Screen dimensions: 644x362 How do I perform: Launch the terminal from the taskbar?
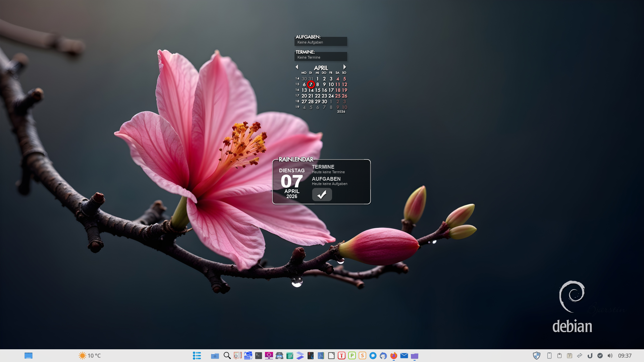(x=258, y=356)
